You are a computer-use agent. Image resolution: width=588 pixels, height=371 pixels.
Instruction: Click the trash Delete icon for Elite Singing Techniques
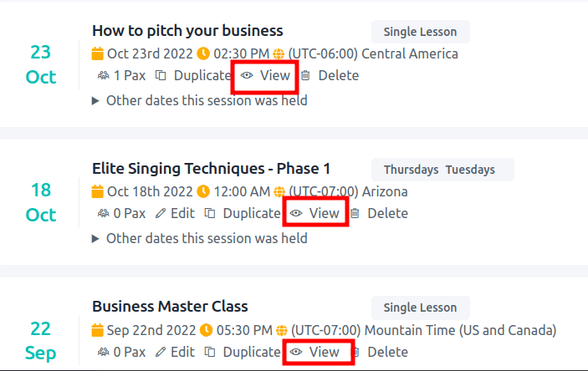(x=355, y=214)
